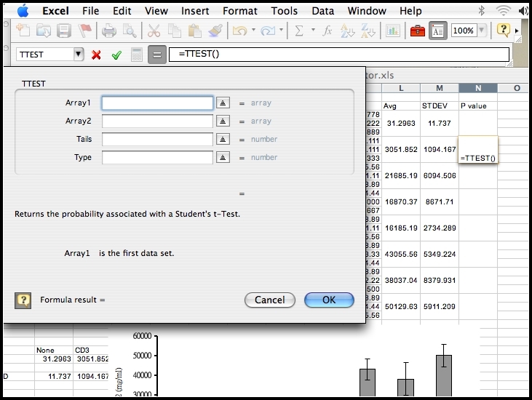Open the Edit menu

pyautogui.click(x=122, y=11)
